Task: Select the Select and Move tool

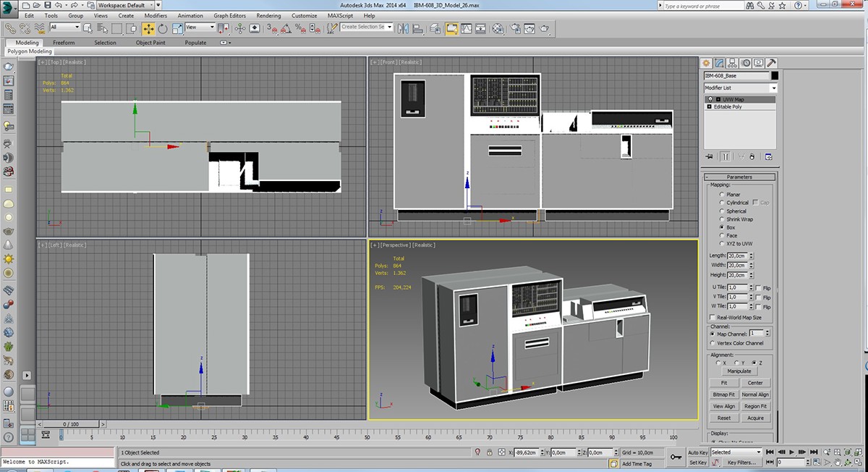Action: pyautogui.click(x=148, y=28)
